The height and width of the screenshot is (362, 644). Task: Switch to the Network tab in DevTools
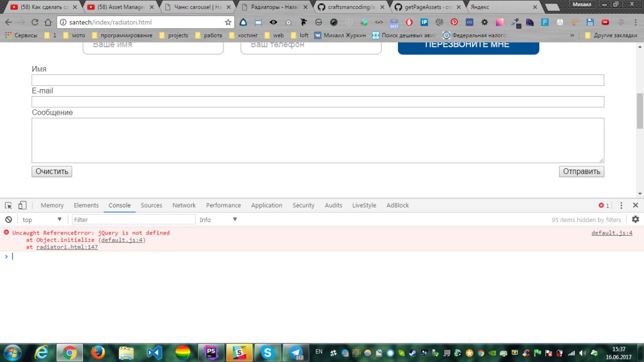[x=184, y=205]
